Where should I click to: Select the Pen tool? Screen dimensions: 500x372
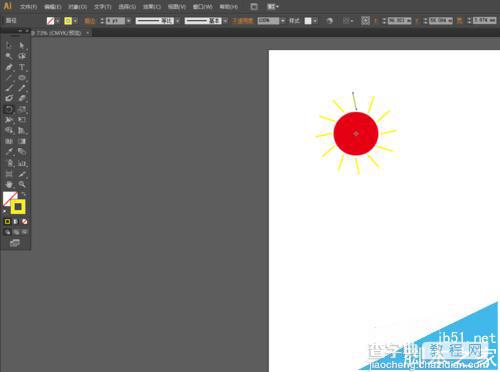[x=9, y=67]
